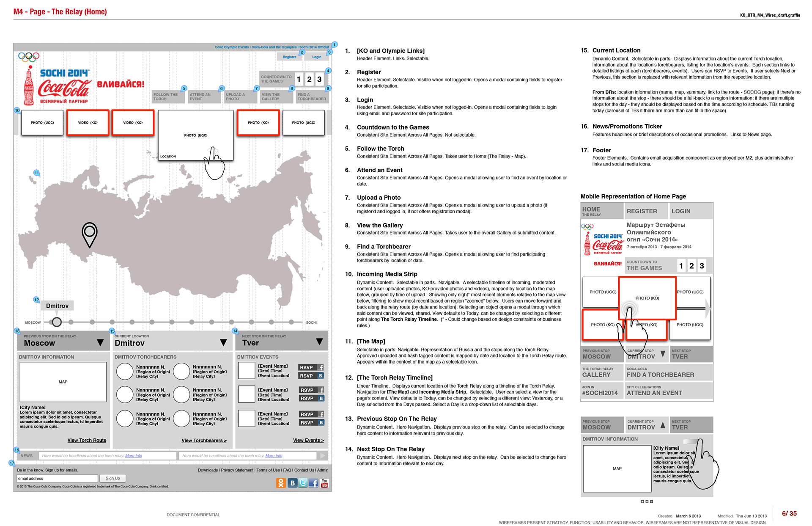Open mobile FIND A TORCHBEARER tile
Image resolution: width=812 pixels, height=526 pixels.
pyautogui.click(x=669, y=372)
